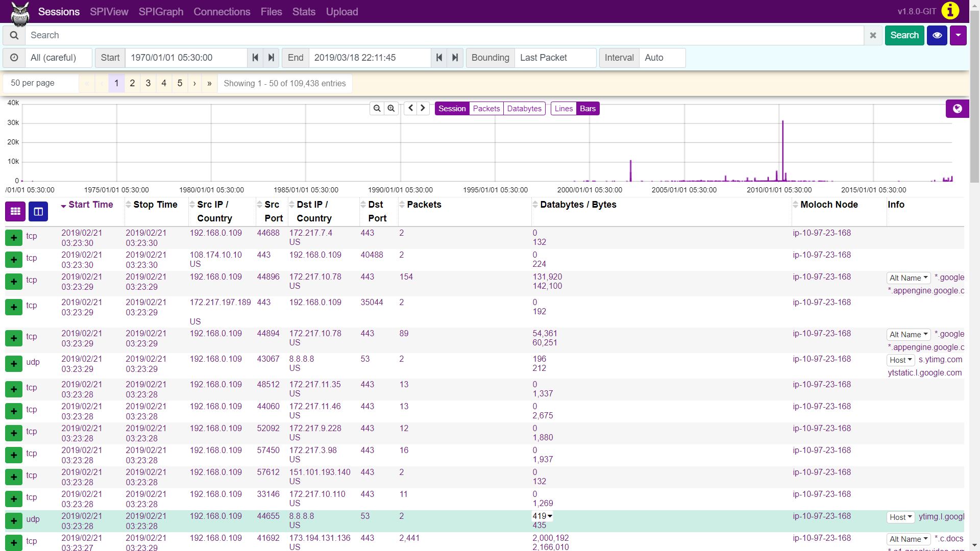This screenshot has width=980, height=551.
Task: Zoom in the timeline graph
Action: (x=391, y=108)
